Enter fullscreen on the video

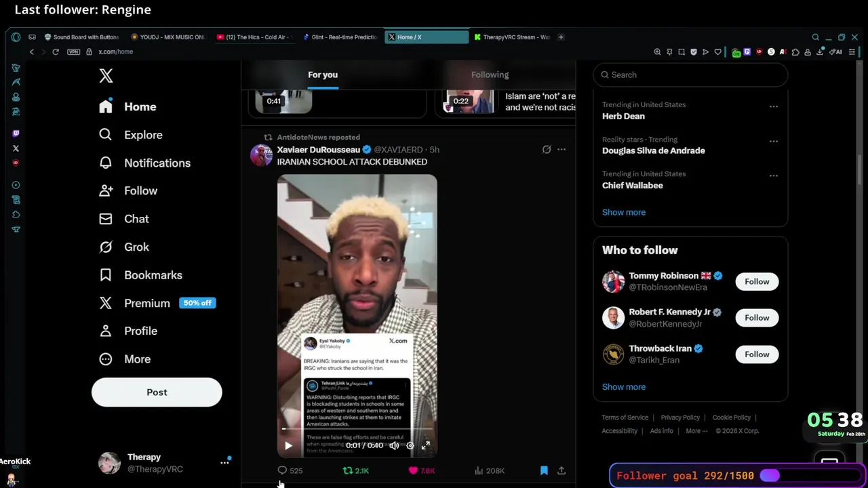tap(425, 445)
